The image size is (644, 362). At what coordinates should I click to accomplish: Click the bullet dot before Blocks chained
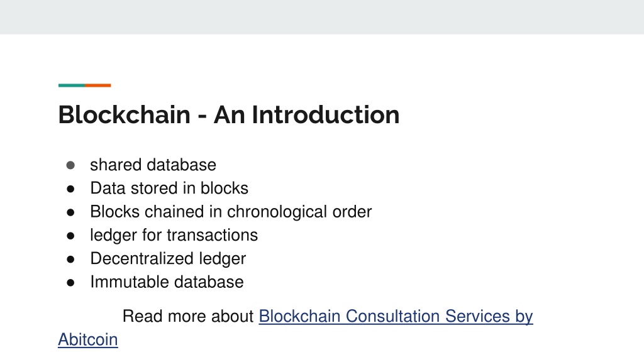(70, 212)
